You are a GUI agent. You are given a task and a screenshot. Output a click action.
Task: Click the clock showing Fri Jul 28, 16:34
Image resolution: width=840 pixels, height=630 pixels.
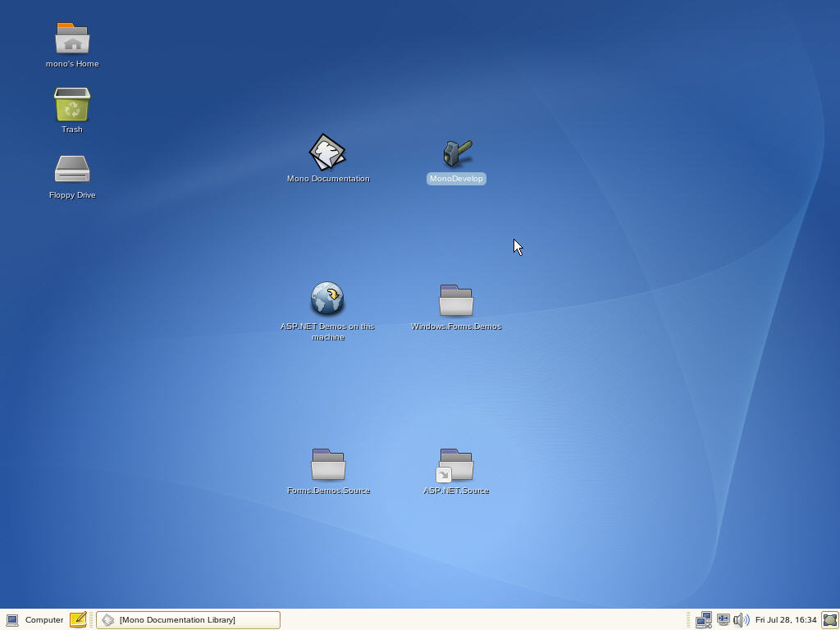[x=786, y=620]
